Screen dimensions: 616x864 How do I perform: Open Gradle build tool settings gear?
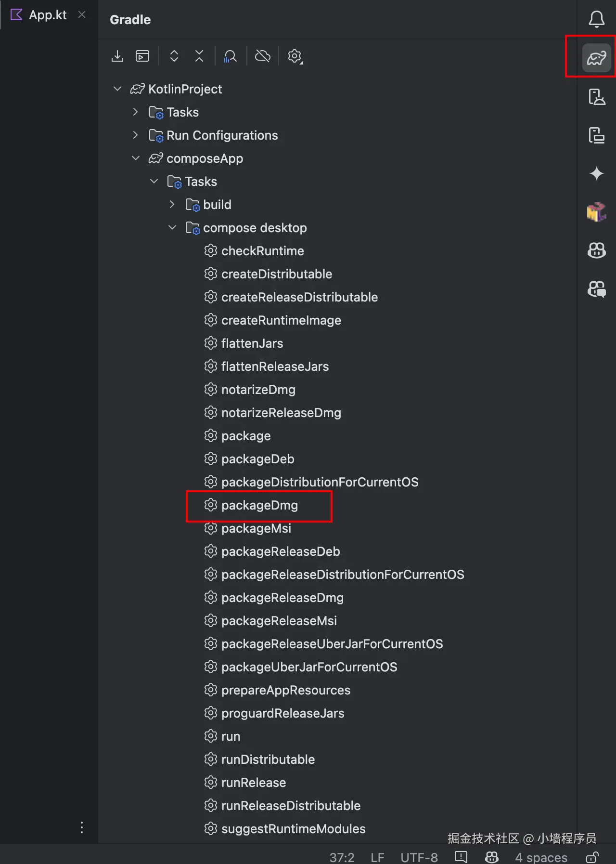coord(295,56)
